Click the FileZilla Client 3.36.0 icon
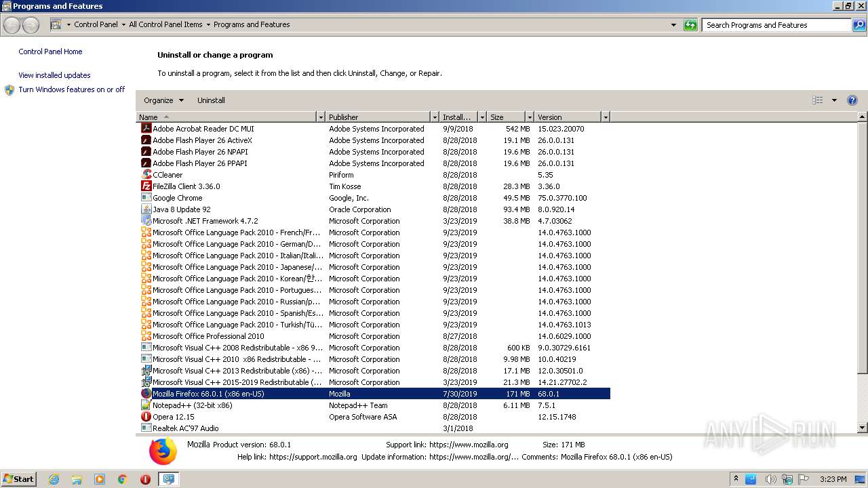This screenshot has width=868, height=488. point(146,186)
